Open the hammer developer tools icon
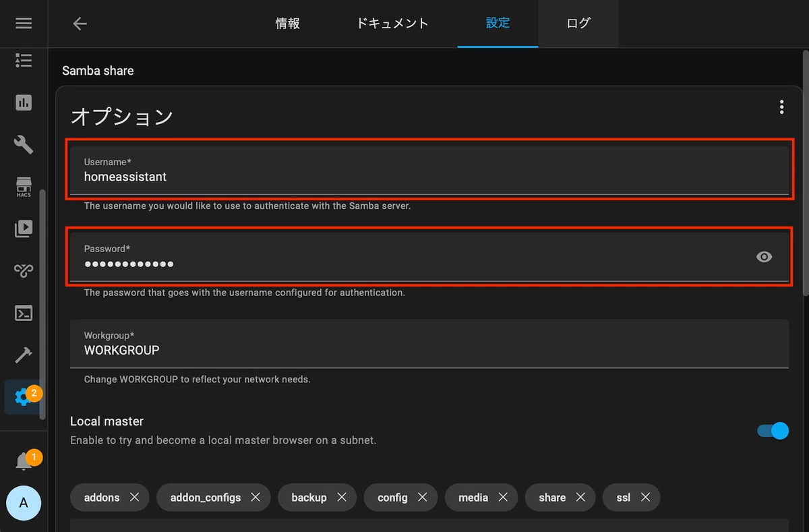809x532 pixels. tap(24, 355)
